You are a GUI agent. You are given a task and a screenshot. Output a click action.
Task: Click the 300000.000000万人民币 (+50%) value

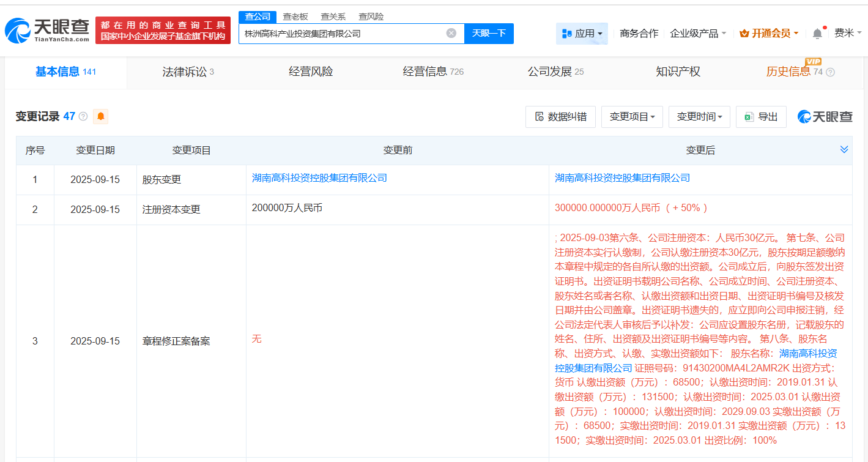coord(631,208)
